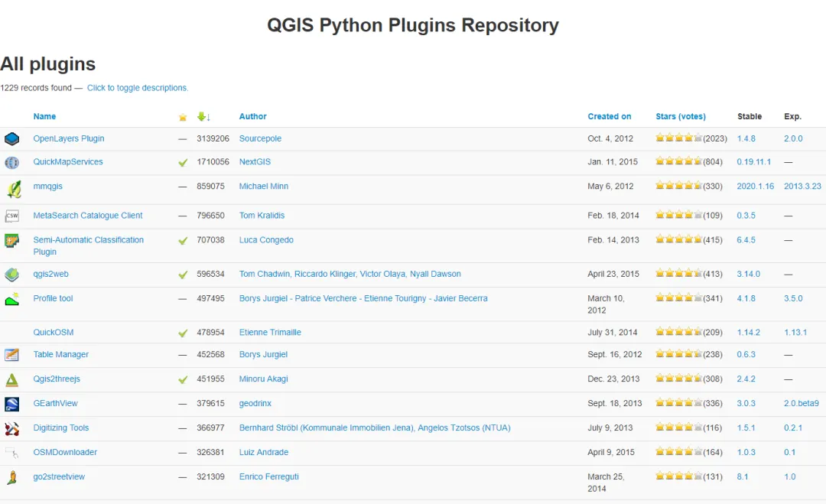Click the QuickMapServices globe icon
This screenshot has width=826, height=504.
(11, 162)
